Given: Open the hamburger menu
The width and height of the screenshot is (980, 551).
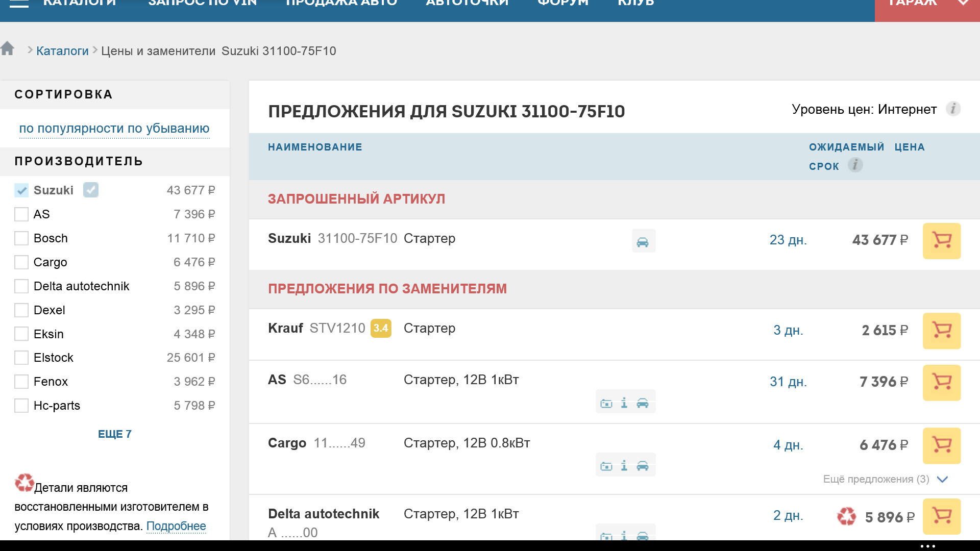Looking at the screenshot, I should pos(19,3).
